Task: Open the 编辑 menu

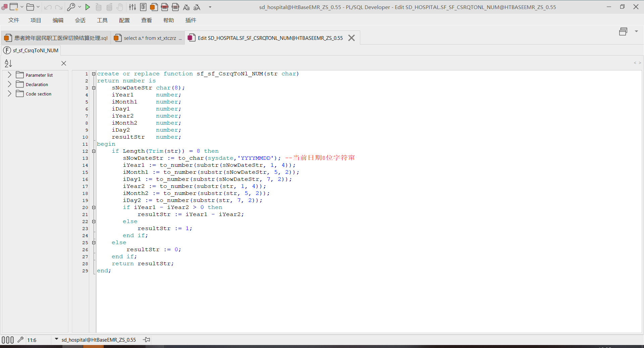Action: coord(58,20)
